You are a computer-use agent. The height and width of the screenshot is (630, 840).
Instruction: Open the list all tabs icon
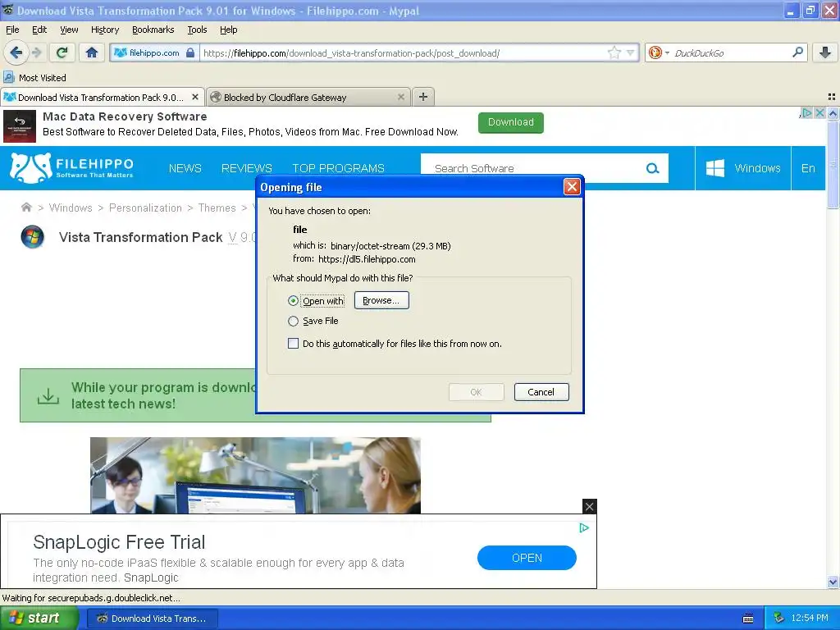[832, 97]
